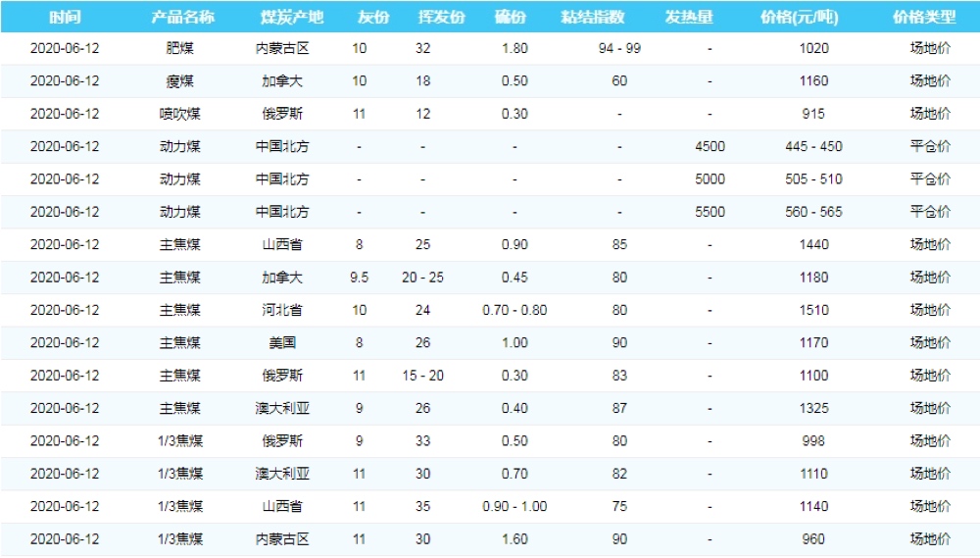Select the 粘结指数 column header
The image size is (980, 558).
600,18
